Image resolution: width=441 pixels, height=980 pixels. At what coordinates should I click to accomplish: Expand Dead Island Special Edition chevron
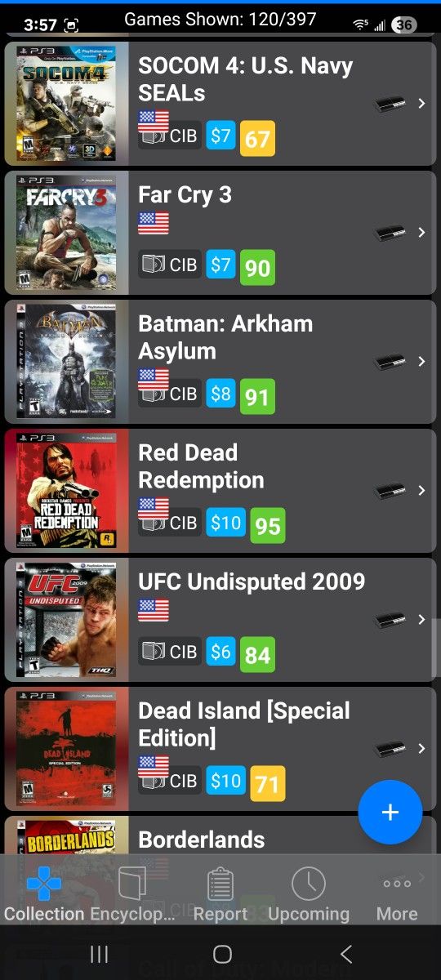coord(421,749)
